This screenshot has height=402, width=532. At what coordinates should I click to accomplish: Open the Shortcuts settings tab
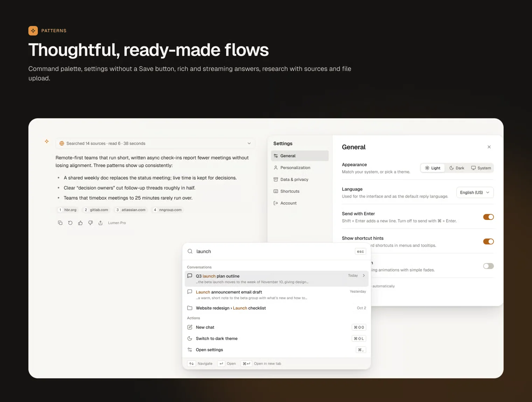pyautogui.click(x=300, y=192)
